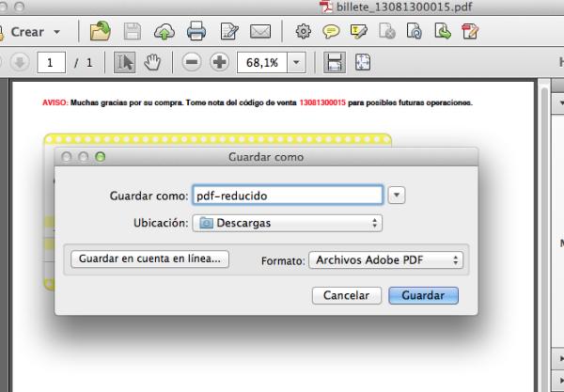
Task: Click the sale code 13081300015 text
Action: tap(322, 102)
